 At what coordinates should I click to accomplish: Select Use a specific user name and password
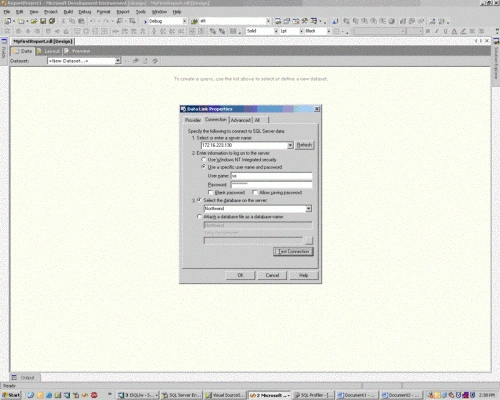204,167
